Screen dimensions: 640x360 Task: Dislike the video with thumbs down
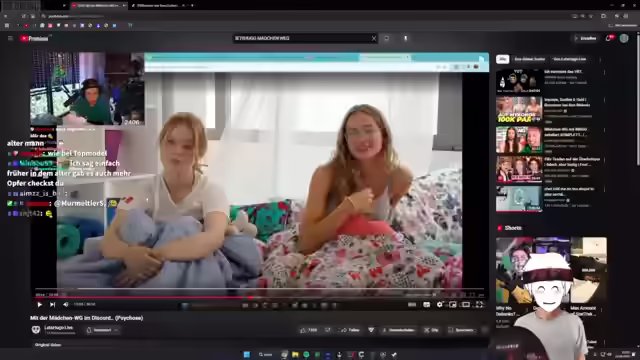coord(328,330)
